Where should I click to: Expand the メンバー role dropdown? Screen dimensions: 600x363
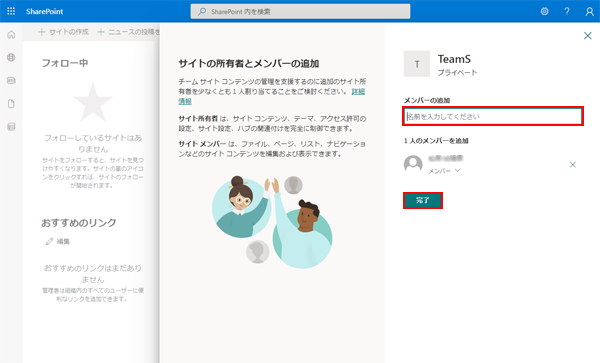[444, 171]
